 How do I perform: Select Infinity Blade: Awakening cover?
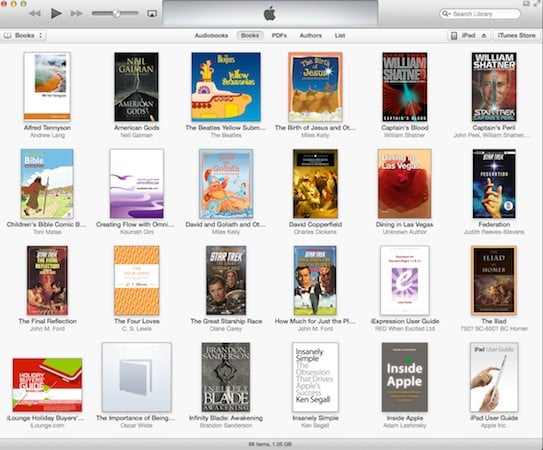(x=226, y=377)
